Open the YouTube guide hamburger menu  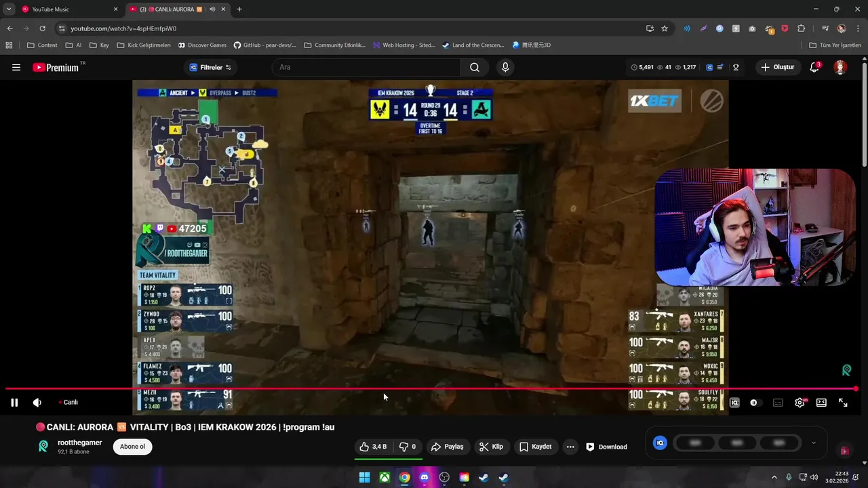[x=16, y=67]
